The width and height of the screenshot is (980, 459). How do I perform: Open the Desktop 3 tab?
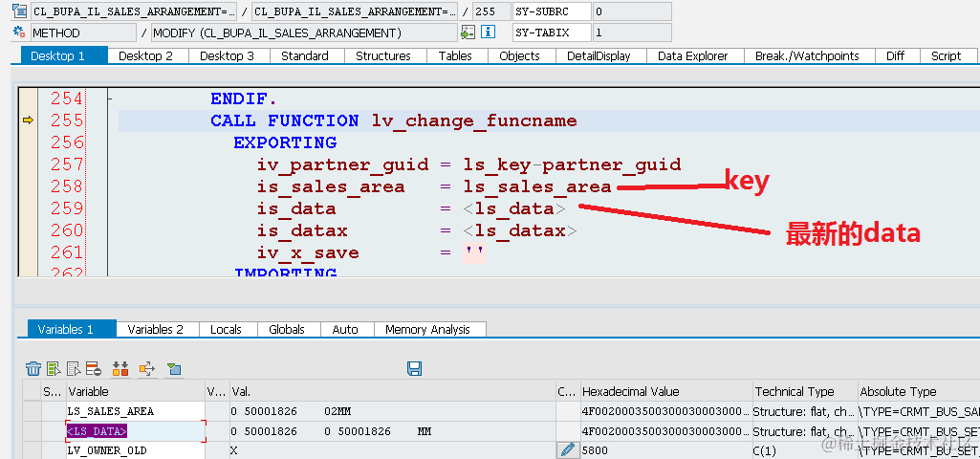[x=227, y=55]
